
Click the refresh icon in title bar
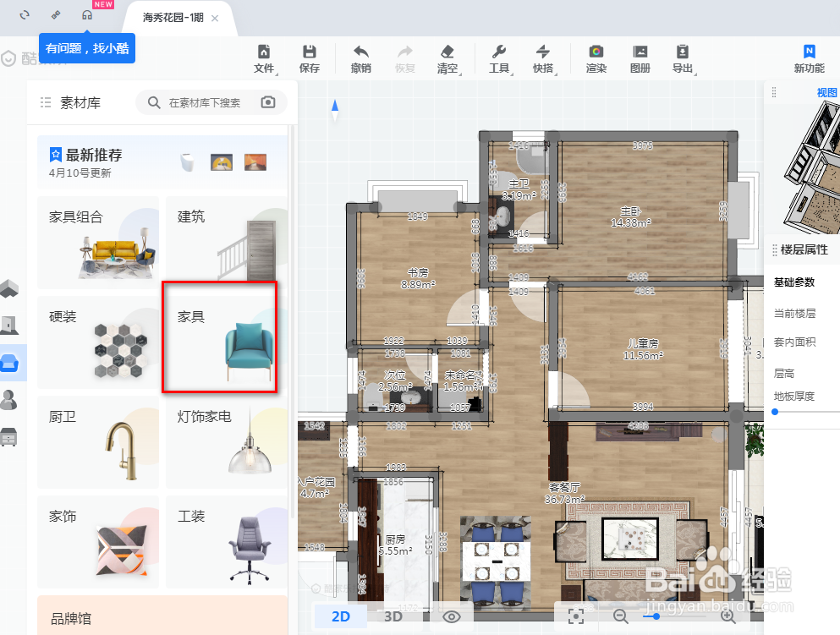[x=25, y=15]
